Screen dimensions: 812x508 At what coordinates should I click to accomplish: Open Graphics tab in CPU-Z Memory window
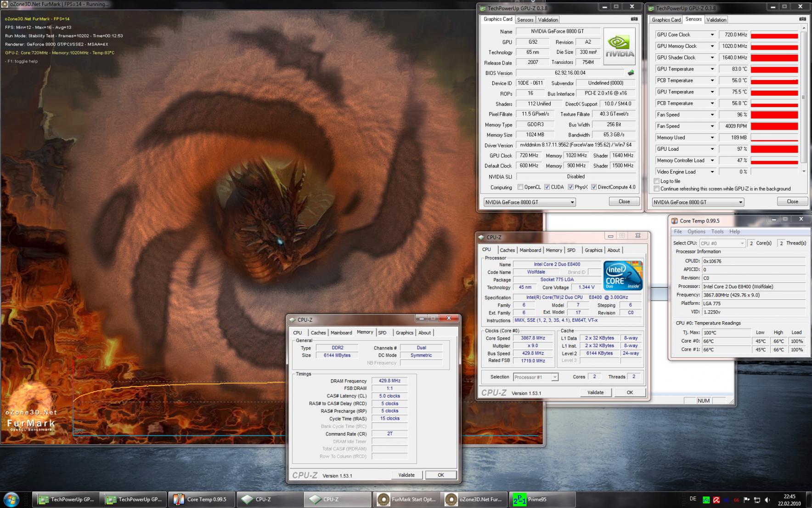pos(404,333)
